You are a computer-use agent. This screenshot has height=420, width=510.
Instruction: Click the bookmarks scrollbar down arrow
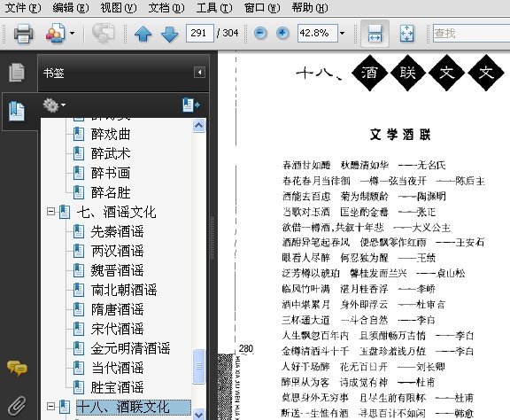[x=198, y=415]
